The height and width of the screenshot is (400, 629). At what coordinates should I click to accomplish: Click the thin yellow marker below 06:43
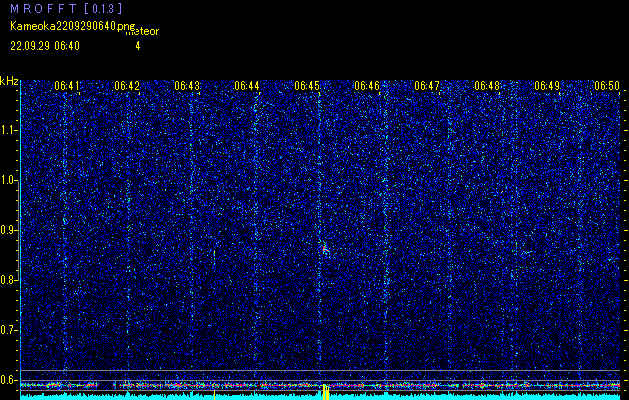(x=215, y=395)
